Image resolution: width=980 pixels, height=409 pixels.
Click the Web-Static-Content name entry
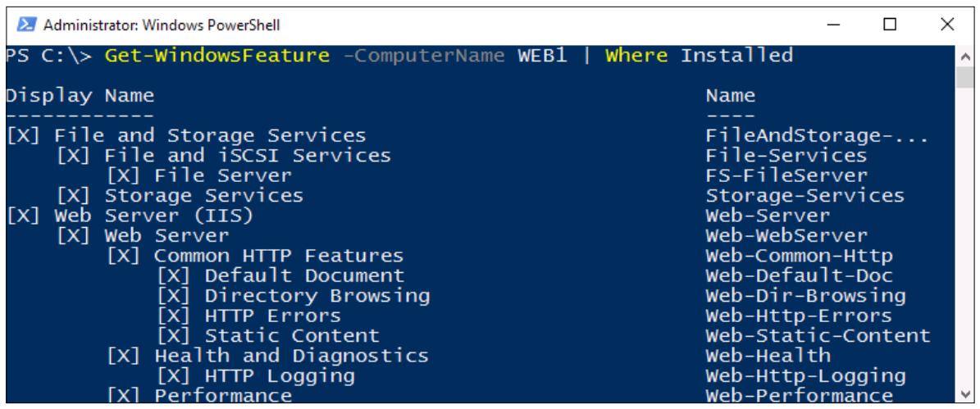(818, 335)
